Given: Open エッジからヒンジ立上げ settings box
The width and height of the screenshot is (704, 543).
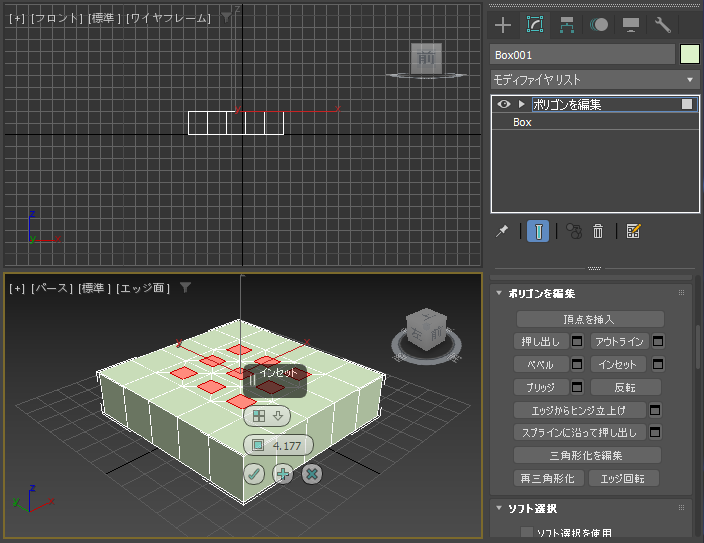Looking at the screenshot, I should (x=655, y=410).
